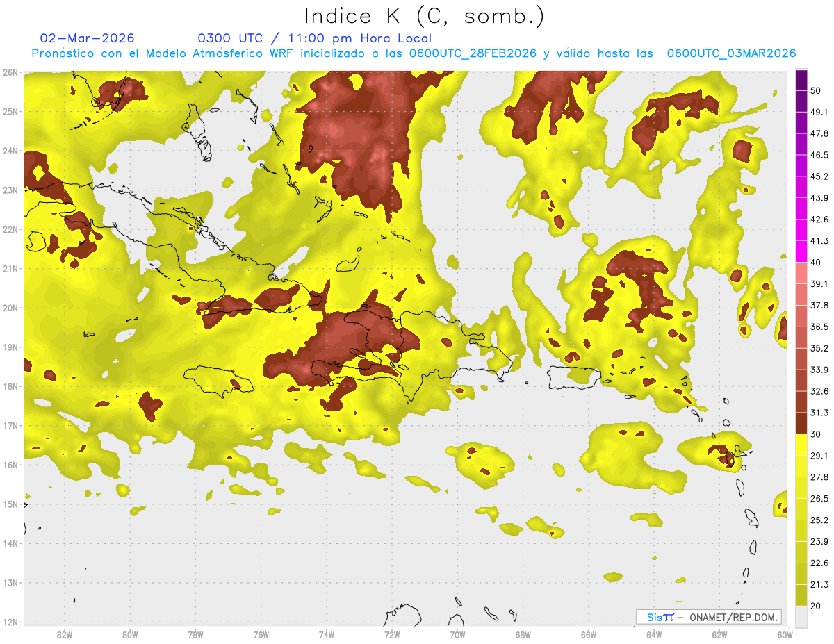Image resolution: width=834 pixels, height=644 pixels.
Task: Click the color scale value 41.3
Action: coord(819,241)
